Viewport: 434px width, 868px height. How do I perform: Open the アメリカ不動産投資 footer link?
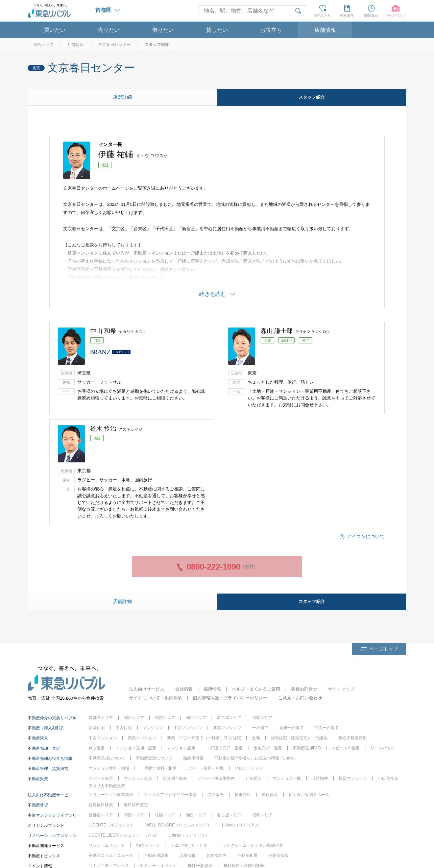click(107, 786)
